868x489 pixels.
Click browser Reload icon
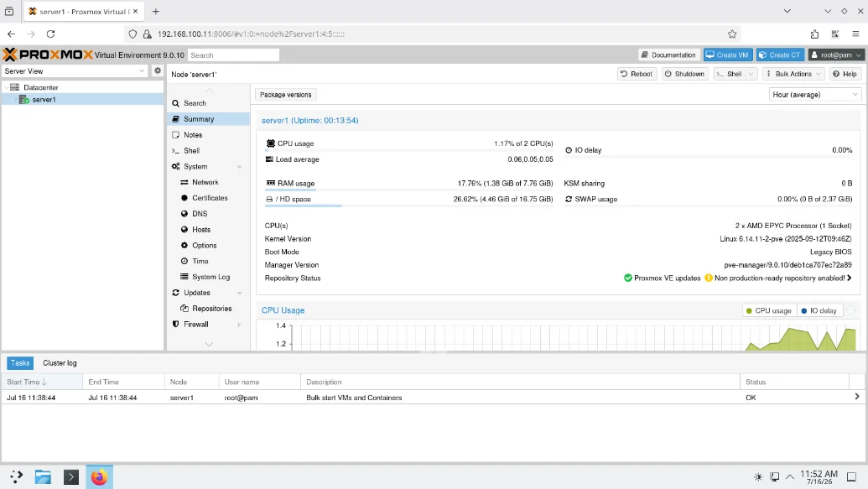coord(50,34)
